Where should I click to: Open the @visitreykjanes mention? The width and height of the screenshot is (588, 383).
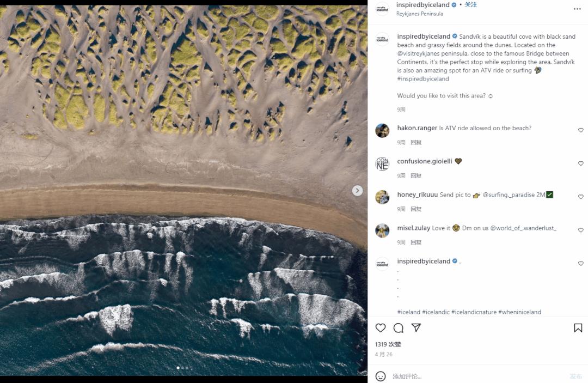(x=418, y=53)
